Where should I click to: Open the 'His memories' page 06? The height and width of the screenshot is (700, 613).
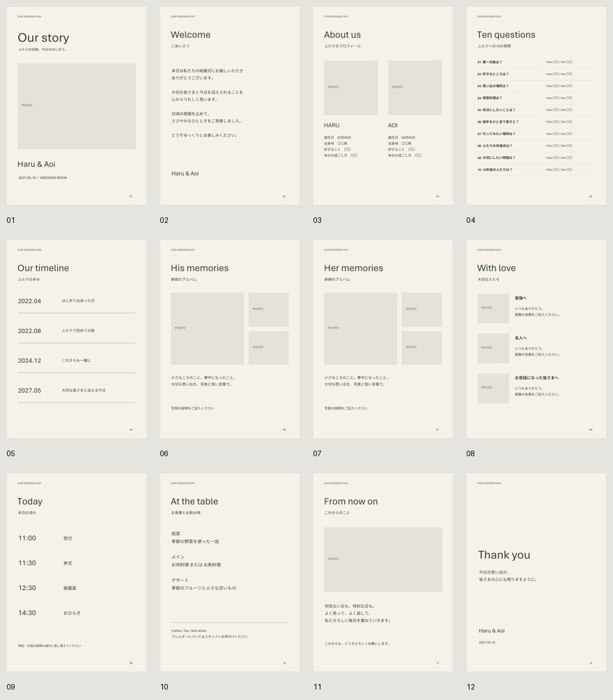pos(229,339)
